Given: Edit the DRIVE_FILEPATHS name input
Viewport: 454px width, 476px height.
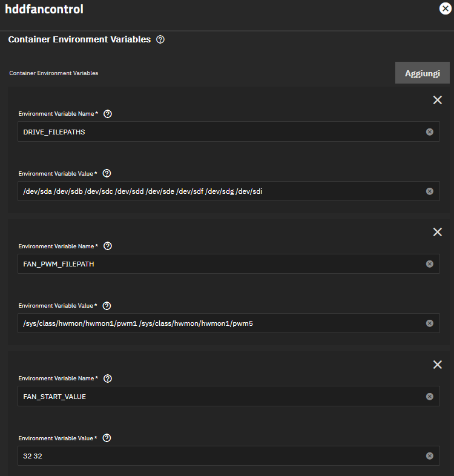Looking at the screenshot, I should pyautogui.click(x=218, y=131).
